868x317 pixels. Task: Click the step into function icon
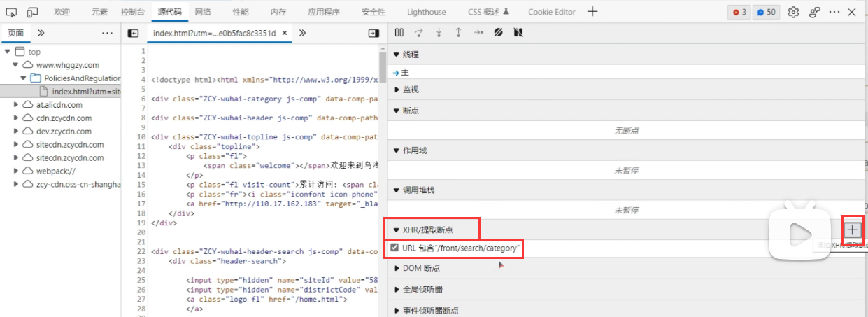pyautogui.click(x=439, y=32)
